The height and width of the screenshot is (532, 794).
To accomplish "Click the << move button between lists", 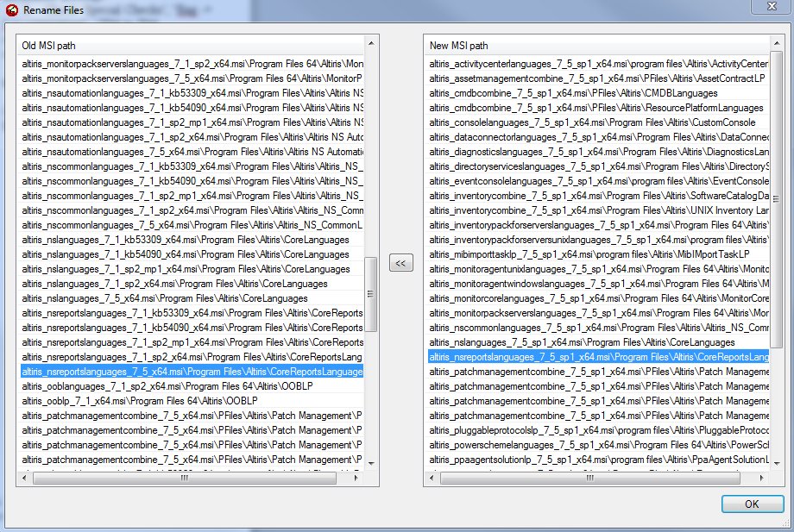I will pos(401,263).
